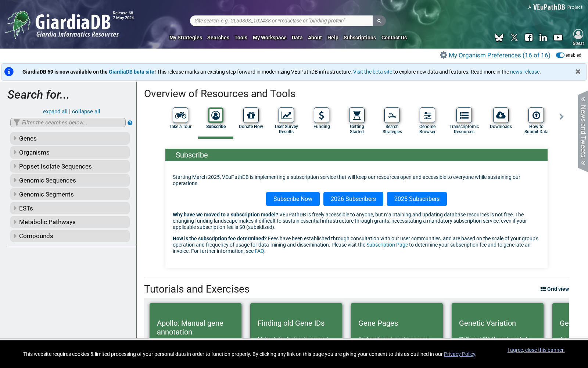Expand the Popset Isolate Sequences category

(x=70, y=166)
